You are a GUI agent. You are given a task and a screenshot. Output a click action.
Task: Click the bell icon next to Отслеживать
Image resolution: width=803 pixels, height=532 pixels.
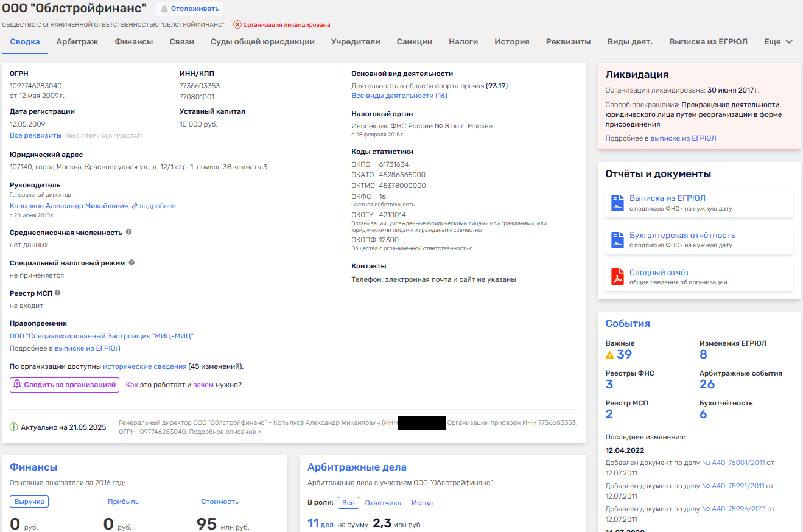coord(164,9)
